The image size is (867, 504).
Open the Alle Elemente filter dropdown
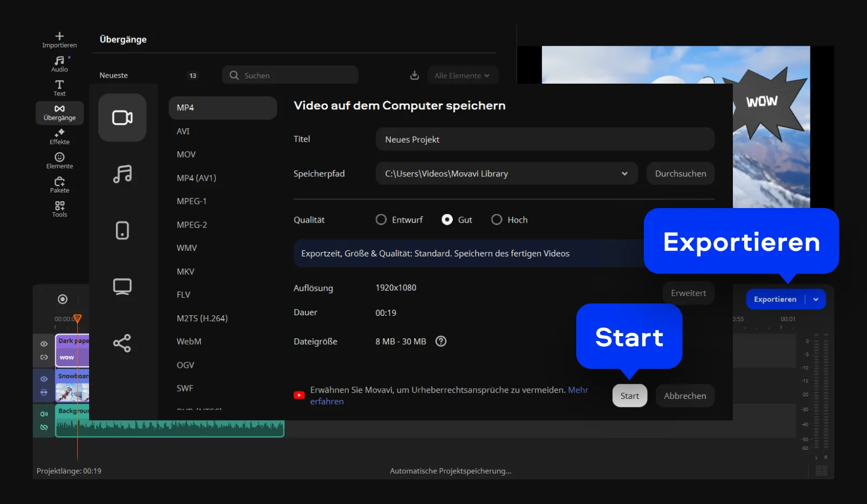coord(462,76)
